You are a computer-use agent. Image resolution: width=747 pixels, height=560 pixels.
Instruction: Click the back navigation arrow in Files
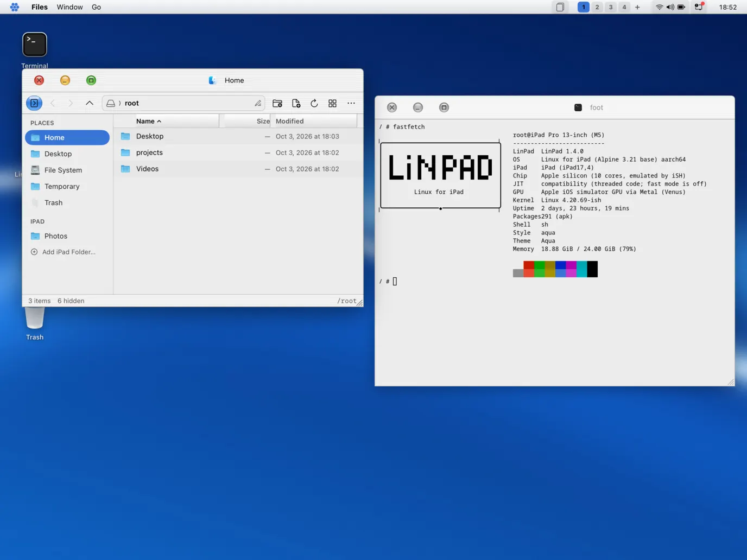(x=53, y=103)
